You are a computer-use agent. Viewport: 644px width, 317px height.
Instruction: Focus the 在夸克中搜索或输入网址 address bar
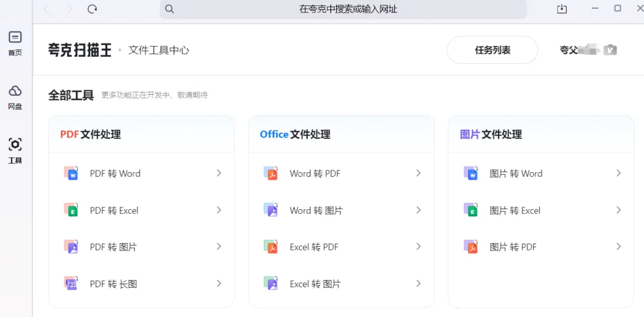(343, 9)
